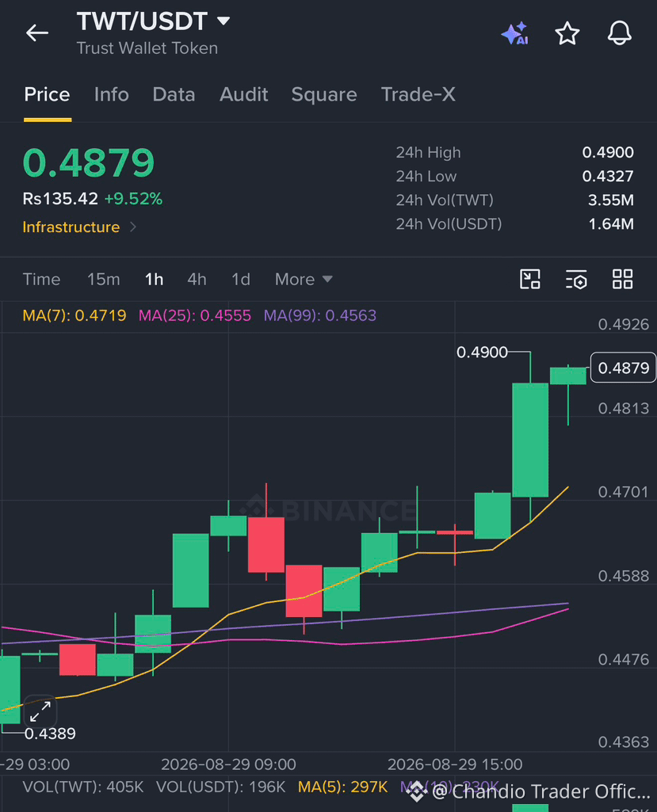Image resolution: width=657 pixels, height=812 pixels.
Task: Open the chart drawing tools icon
Action: click(x=529, y=279)
